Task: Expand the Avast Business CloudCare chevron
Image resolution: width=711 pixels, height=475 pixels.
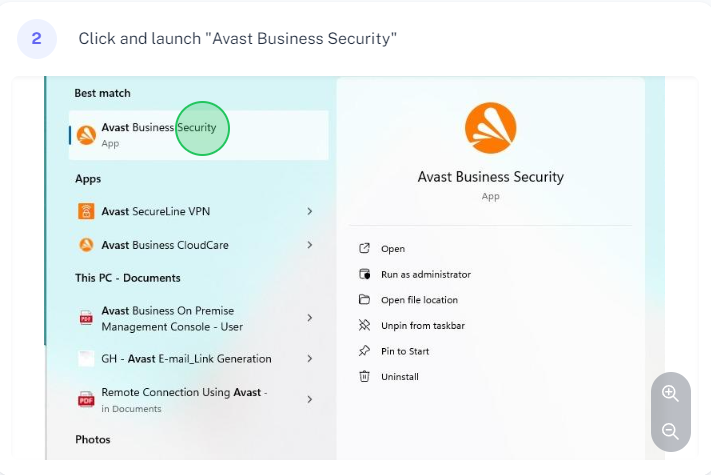Action: click(x=310, y=245)
